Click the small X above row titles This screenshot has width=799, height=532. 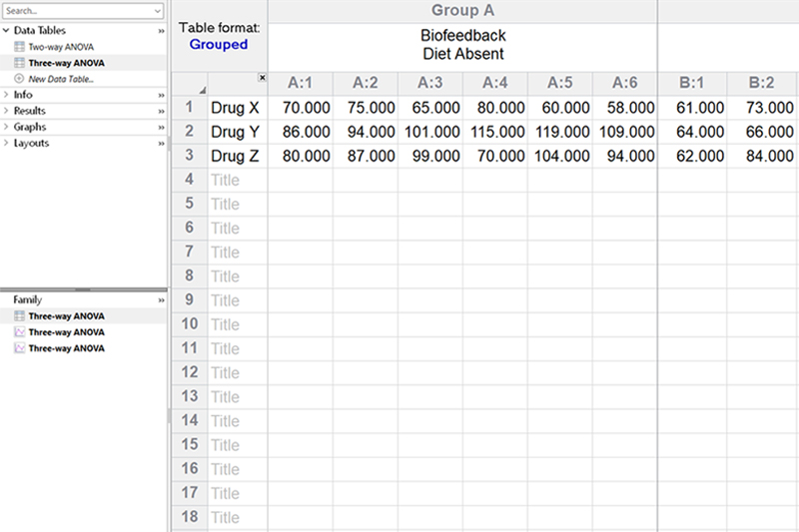click(x=262, y=77)
